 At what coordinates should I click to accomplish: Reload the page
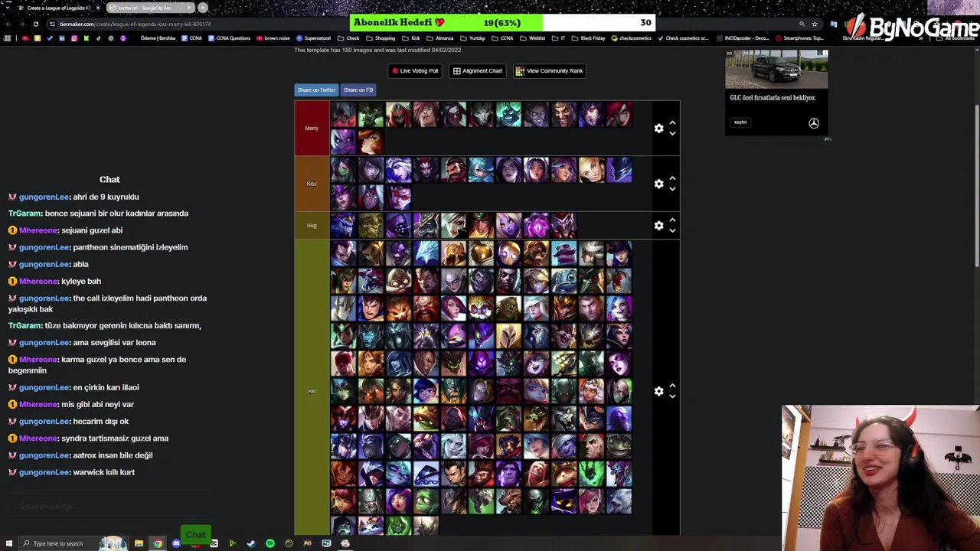[35, 24]
